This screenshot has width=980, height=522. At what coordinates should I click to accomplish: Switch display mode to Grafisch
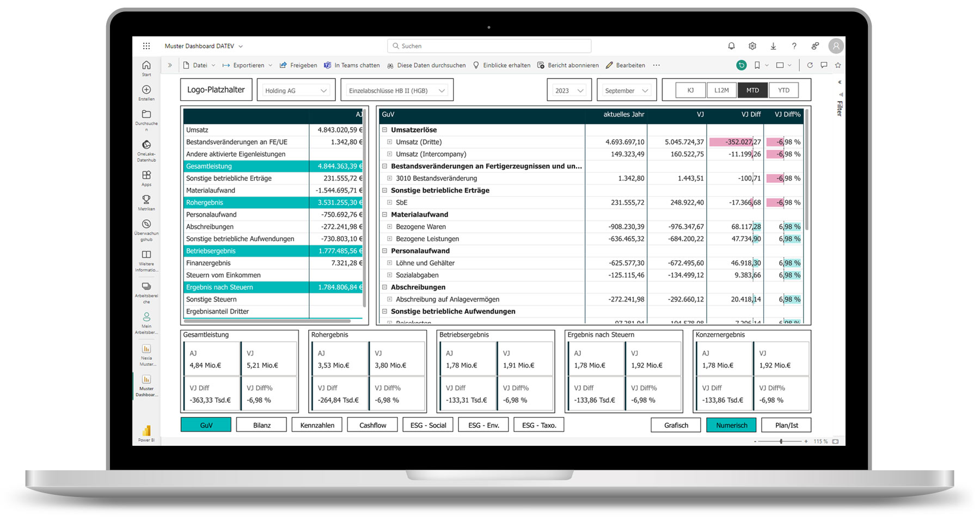pyautogui.click(x=675, y=425)
